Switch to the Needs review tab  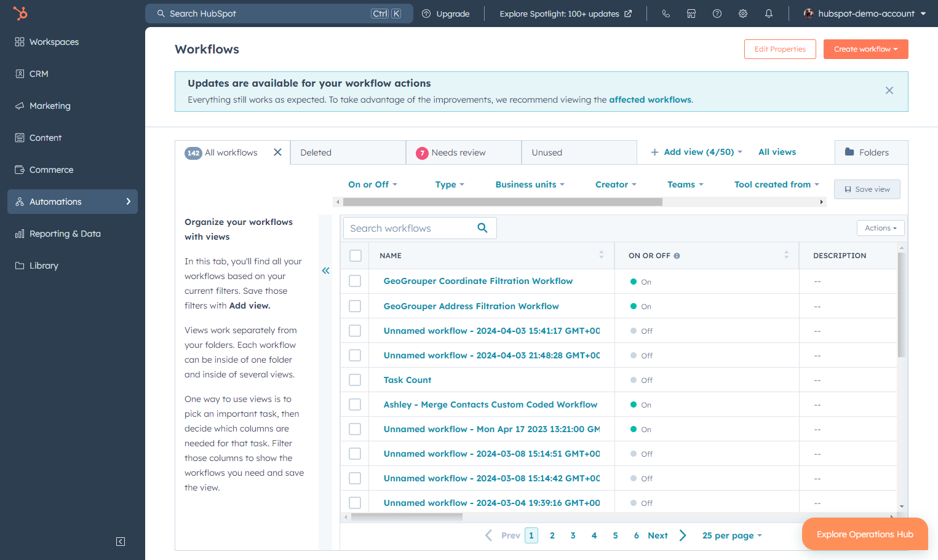point(463,152)
